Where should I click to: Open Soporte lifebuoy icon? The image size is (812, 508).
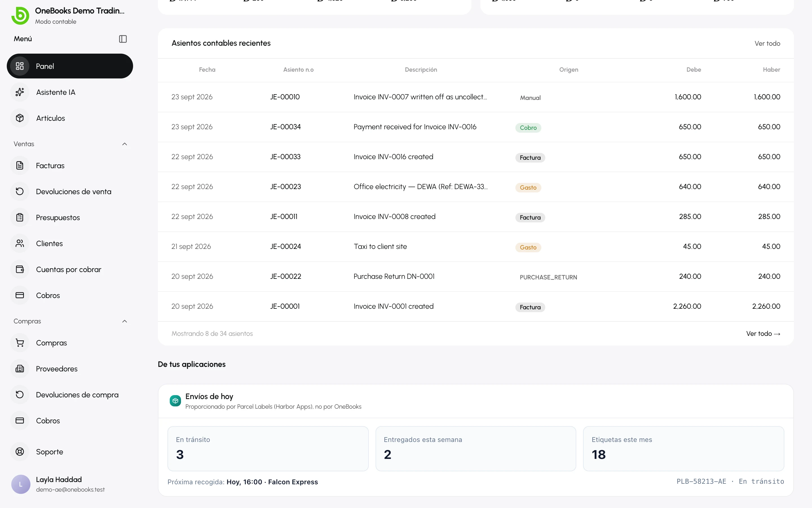[x=20, y=452]
